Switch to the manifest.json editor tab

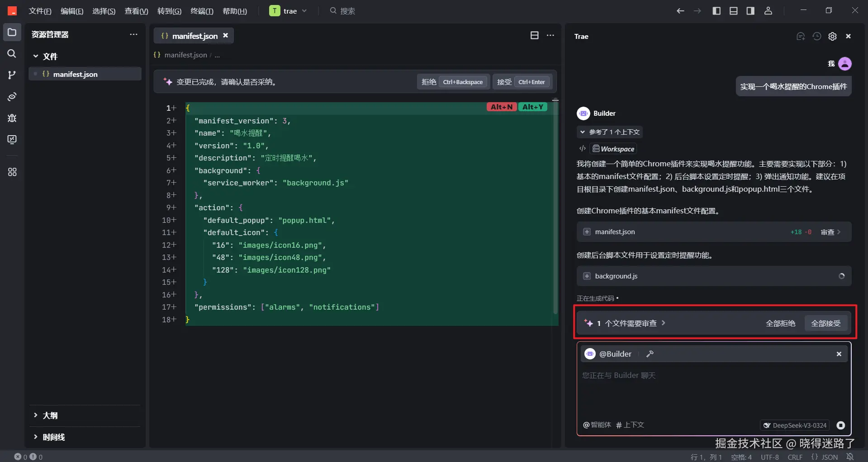194,36
